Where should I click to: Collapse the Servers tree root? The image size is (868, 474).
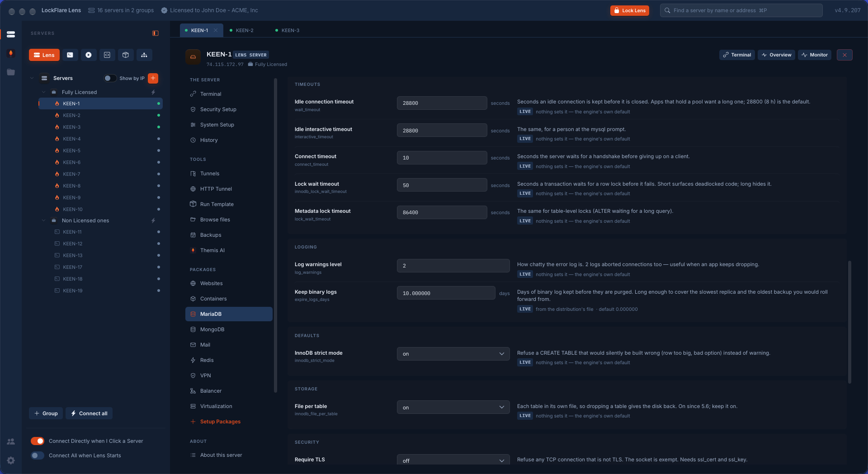[x=32, y=78]
